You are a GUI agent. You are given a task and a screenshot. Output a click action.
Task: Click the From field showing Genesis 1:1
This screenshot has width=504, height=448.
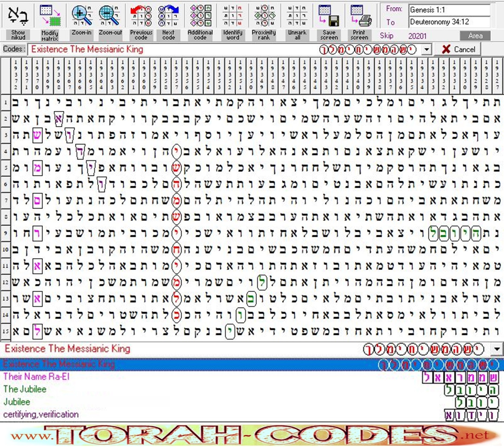[x=449, y=10]
